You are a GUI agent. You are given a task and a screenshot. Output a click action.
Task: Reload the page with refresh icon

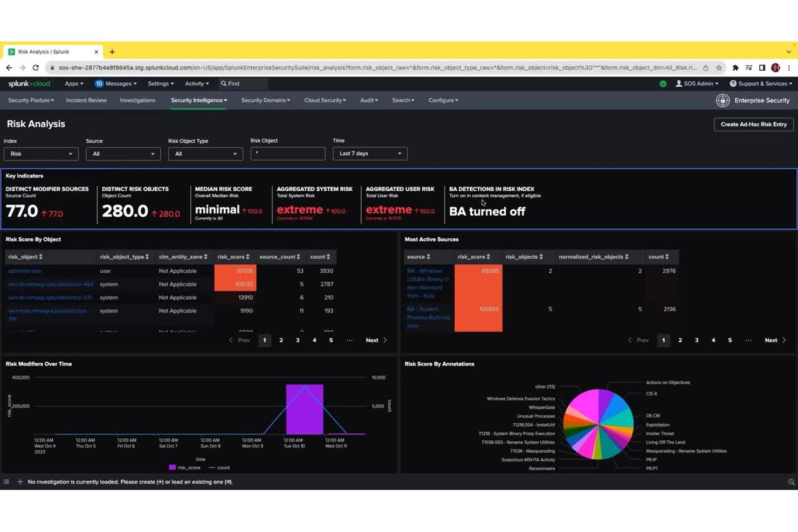[x=36, y=68]
